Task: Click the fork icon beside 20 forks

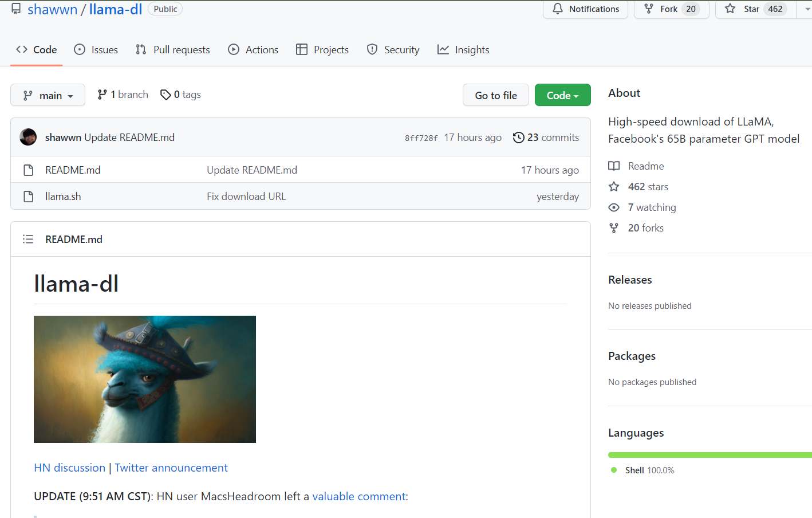Action: click(614, 228)
